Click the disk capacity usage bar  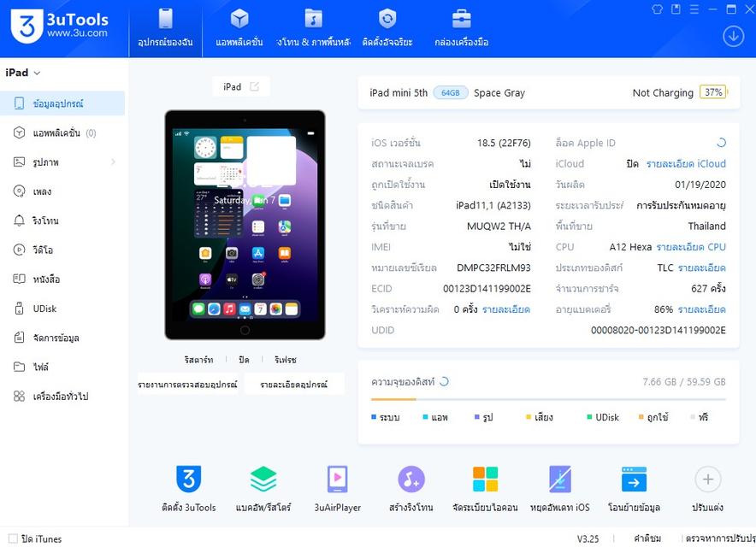548,399
